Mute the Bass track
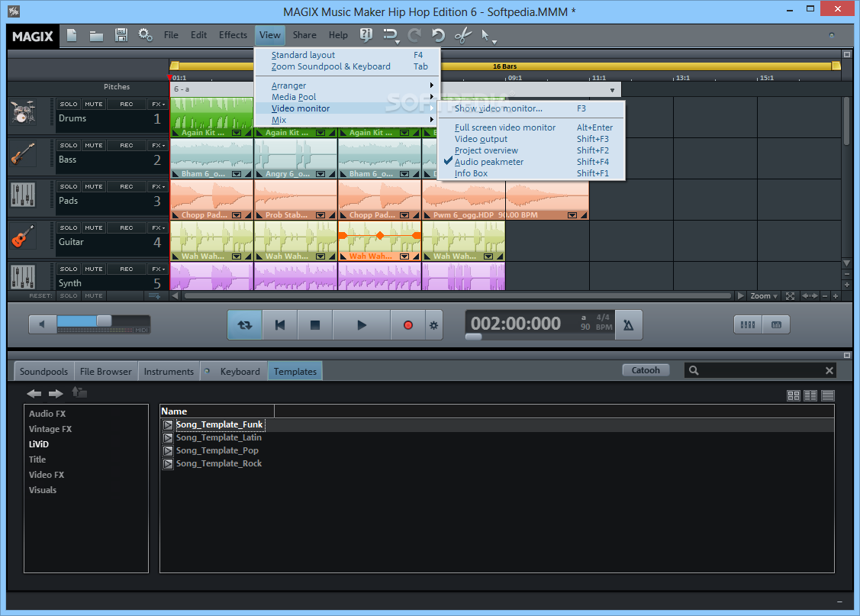 pos(94,145)
